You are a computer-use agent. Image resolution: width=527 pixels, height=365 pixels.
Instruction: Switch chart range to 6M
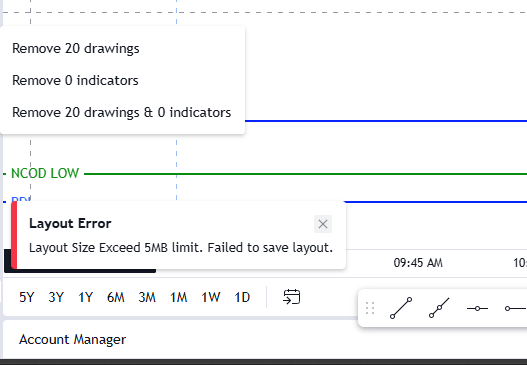116,297
